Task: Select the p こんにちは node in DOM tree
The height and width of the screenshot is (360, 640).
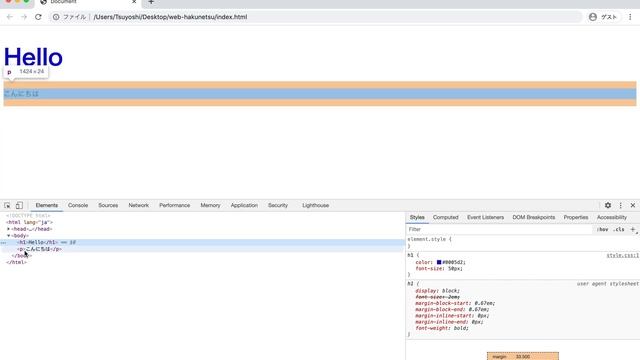Action: 39,249
